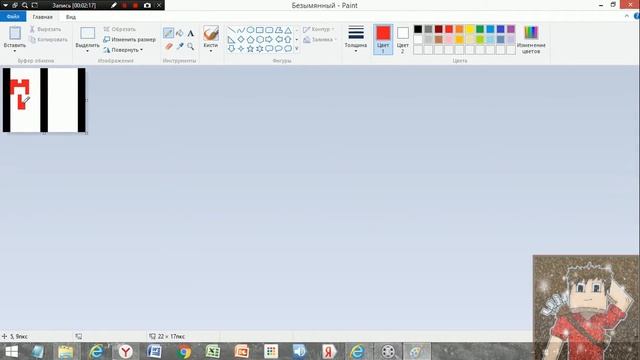This screenshot has width=640, height=360.
Task: Choose the Five-point star shape
Action: pyautogui.click(x=250, y=49)
